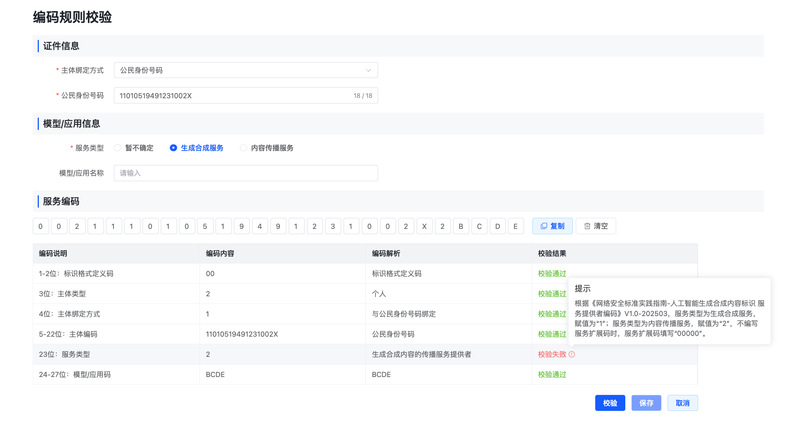Screen dimensions: 798x425
Task: Click the 保存 button
Action: pyautogui.click(x=646, y=403)
